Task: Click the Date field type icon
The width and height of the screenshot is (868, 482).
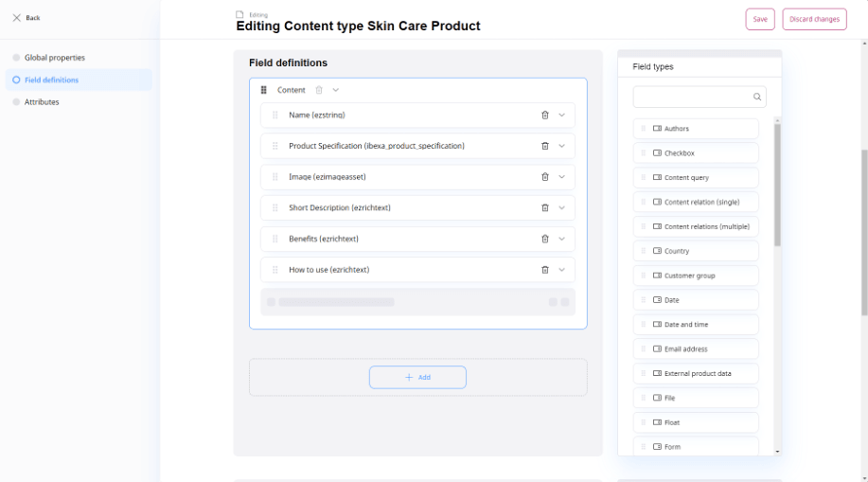Action: 657,300
